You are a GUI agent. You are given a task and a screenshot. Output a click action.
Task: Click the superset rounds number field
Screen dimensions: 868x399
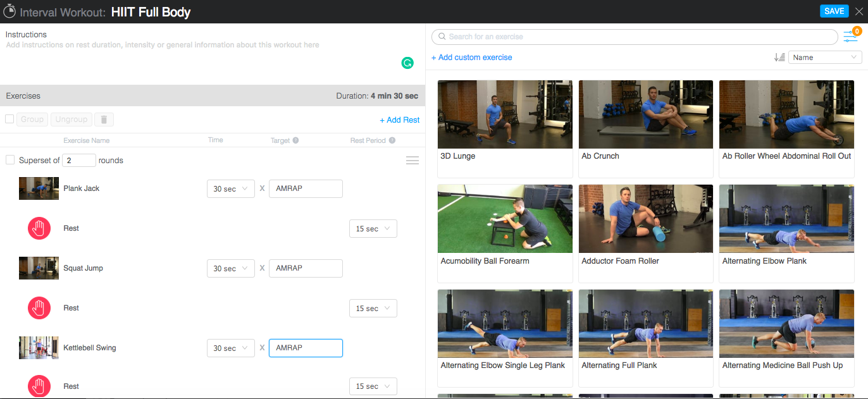point(79,160)
